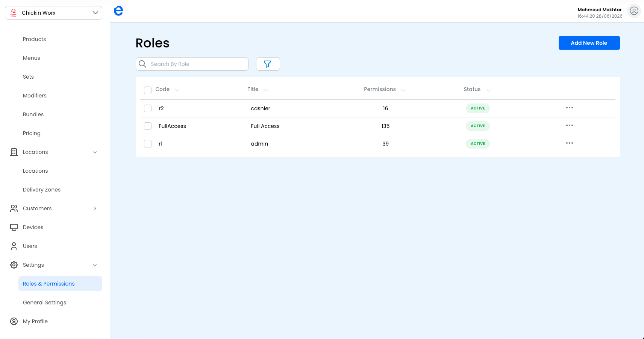Sort by Code column chevron
Screen dimensions: 644x339
point(177,90)
